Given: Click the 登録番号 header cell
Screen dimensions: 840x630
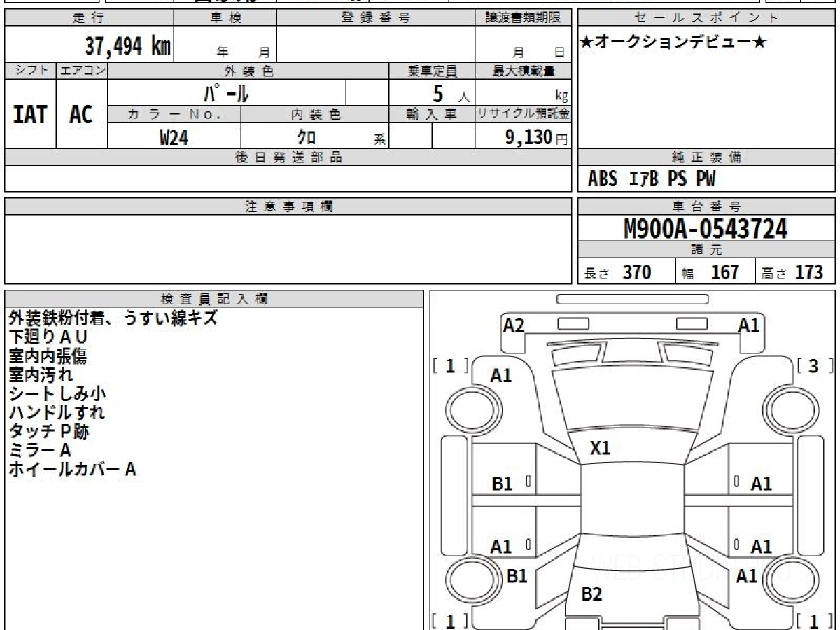Looking at the screenshot, I should pos(376,18).
